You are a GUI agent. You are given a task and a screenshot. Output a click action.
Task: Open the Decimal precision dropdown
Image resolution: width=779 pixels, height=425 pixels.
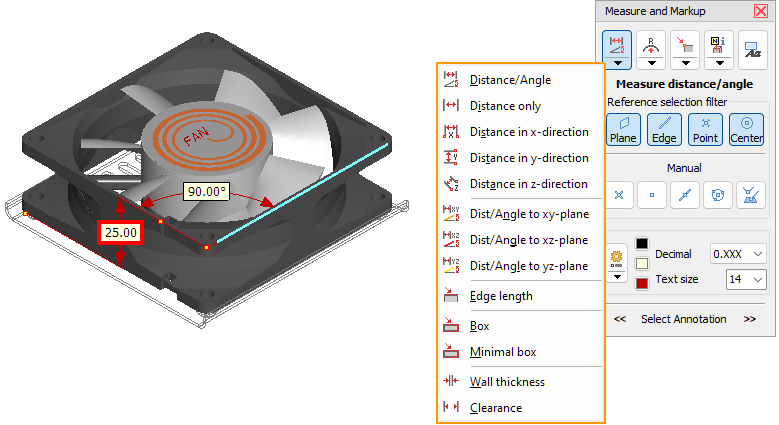[x=737, y=254]
